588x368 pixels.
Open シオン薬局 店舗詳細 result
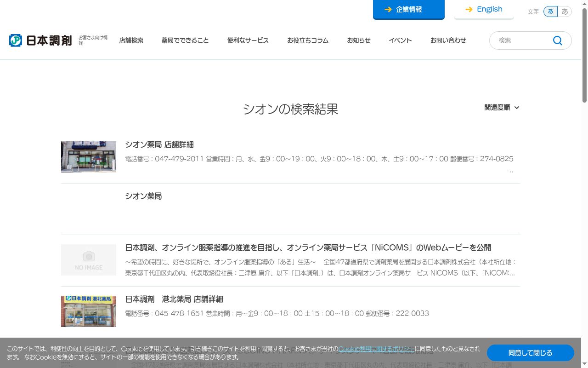coord(159,144)
